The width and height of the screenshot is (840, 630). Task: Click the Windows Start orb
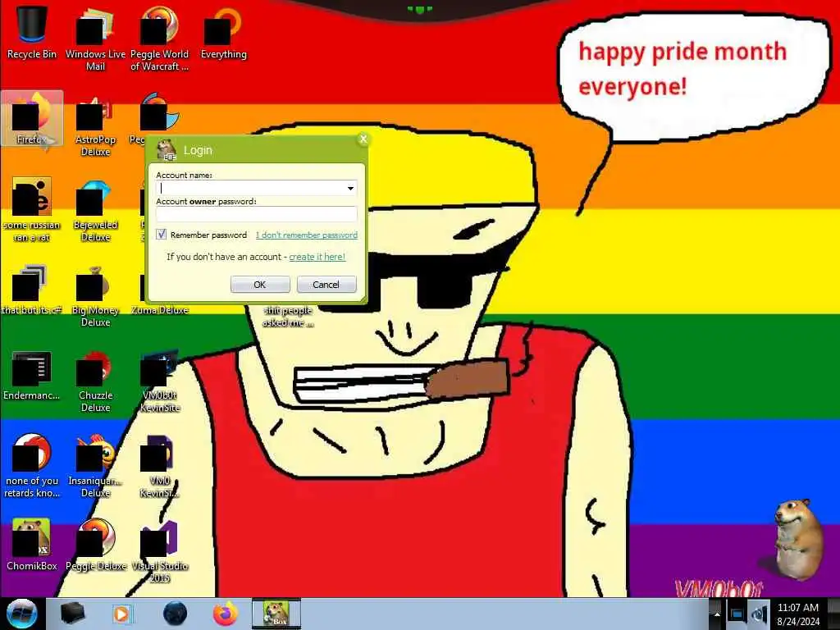(x=21, y=614)
